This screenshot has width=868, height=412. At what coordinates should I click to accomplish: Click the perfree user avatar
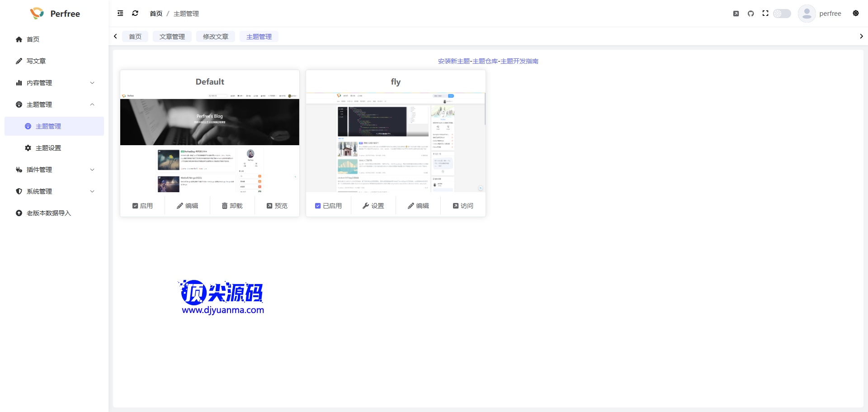coord(807,14)
